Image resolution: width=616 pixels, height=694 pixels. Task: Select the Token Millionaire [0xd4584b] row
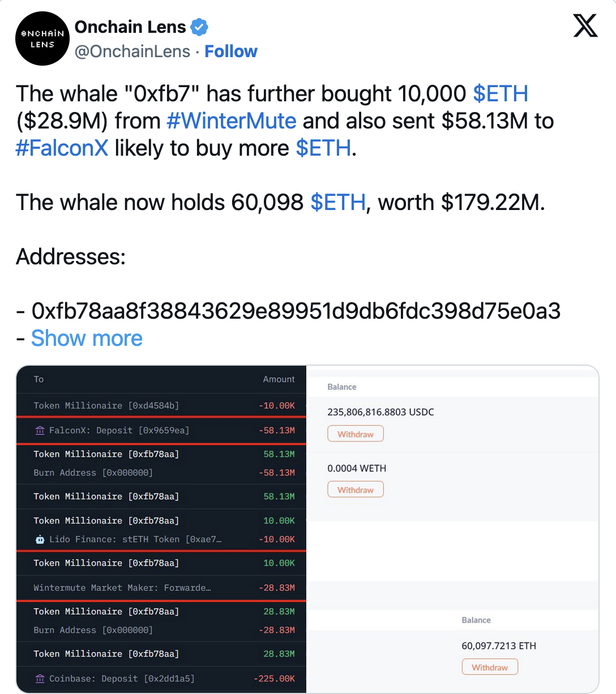(x=106, y=406)
